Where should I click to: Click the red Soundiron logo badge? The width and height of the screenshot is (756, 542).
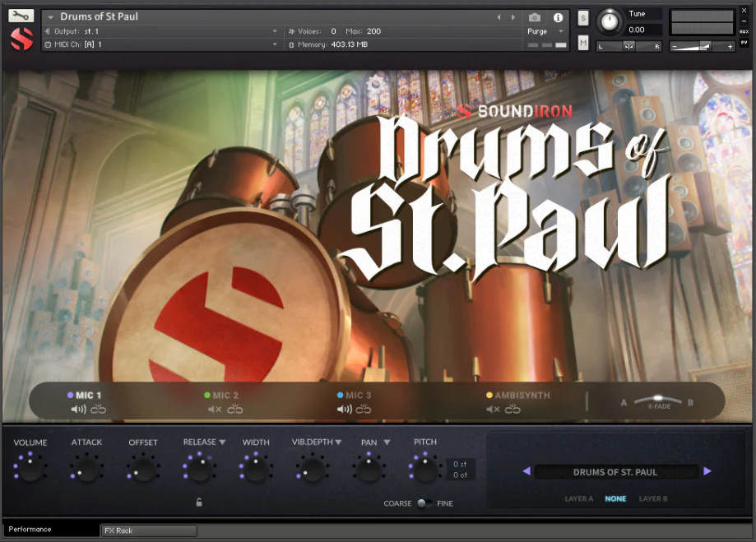tap(19, 36)
